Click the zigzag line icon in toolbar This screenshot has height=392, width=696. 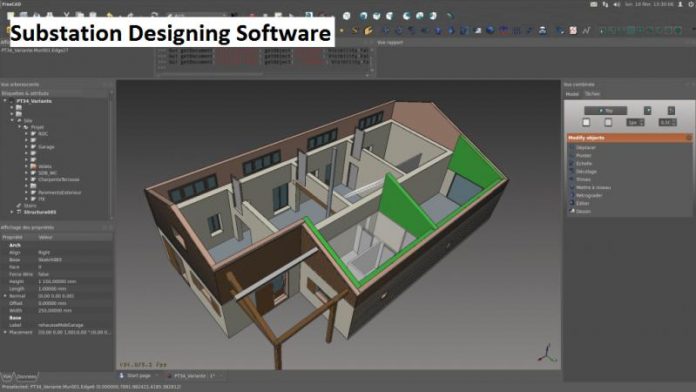point(586,31)
